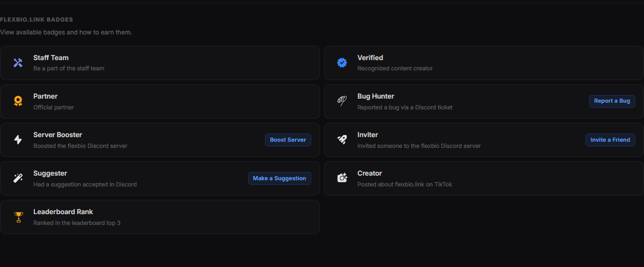Click Report a Bug button
This screenshot has width=644, height=267.
click(612, 101)
